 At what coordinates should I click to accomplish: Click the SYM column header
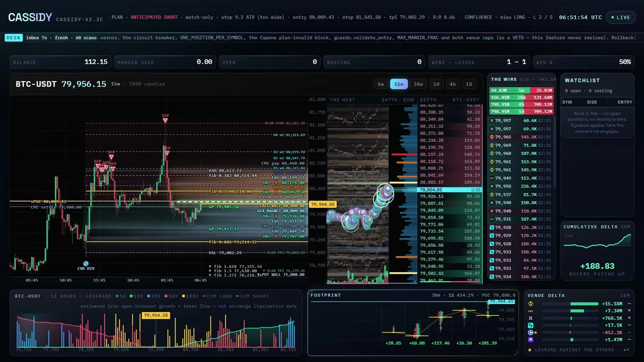pos(567,102)
